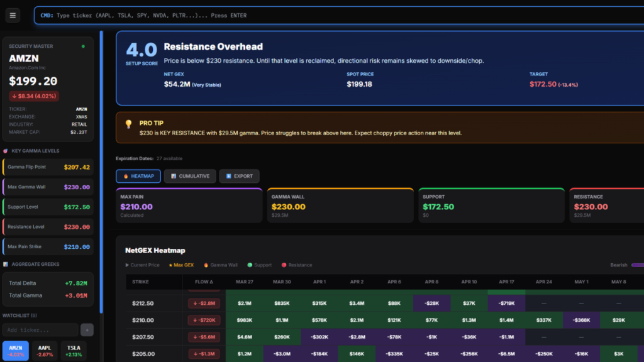This screenshot has height=362, width=644.
Task: Open the hamburger menu at top left
Action: (x=13, y=16)
